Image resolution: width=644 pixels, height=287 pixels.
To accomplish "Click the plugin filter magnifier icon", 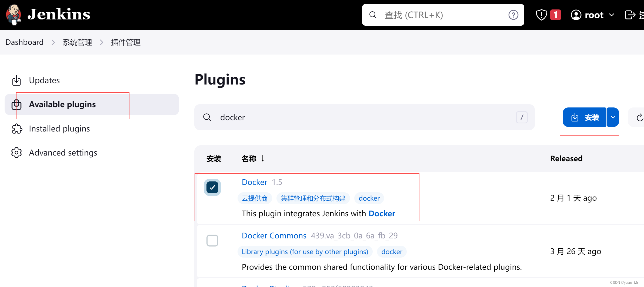I will pyautogui.click(x=207, y=117).
